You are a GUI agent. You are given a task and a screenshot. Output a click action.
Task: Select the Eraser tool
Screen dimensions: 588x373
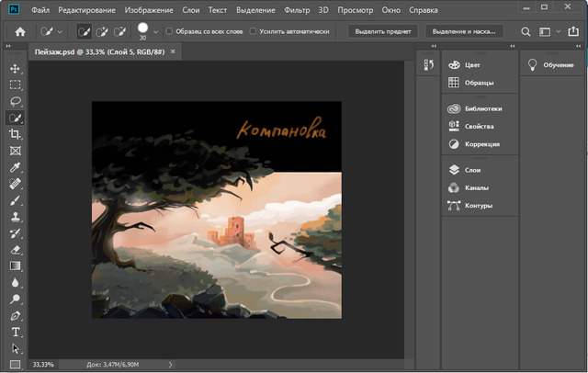click(15, 249)
